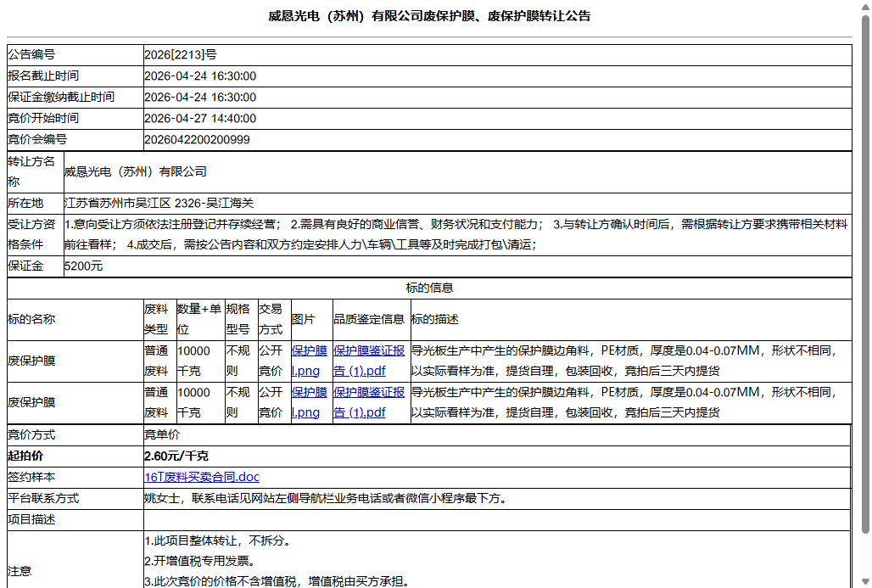The width and height of the screenshot is (872, 588).
Task: Click the second 废保护膜 item name cell
Action: click(75, 403)
